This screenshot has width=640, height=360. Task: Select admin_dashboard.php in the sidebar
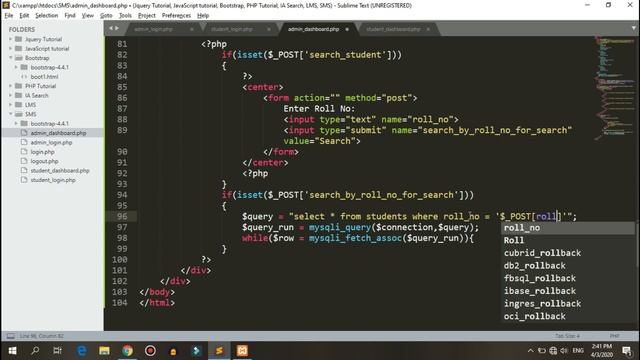pyautogui.click(x=58, y=133)
